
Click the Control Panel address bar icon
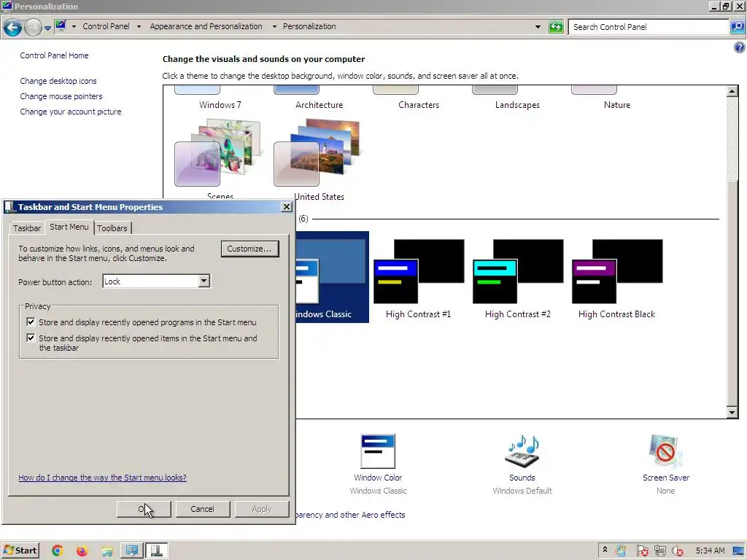click(61, 26)
